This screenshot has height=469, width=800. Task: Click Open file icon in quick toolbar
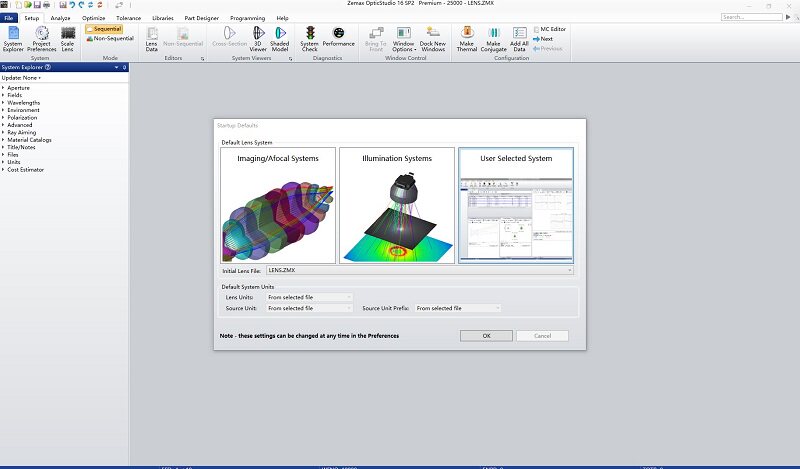click(28, 5)
